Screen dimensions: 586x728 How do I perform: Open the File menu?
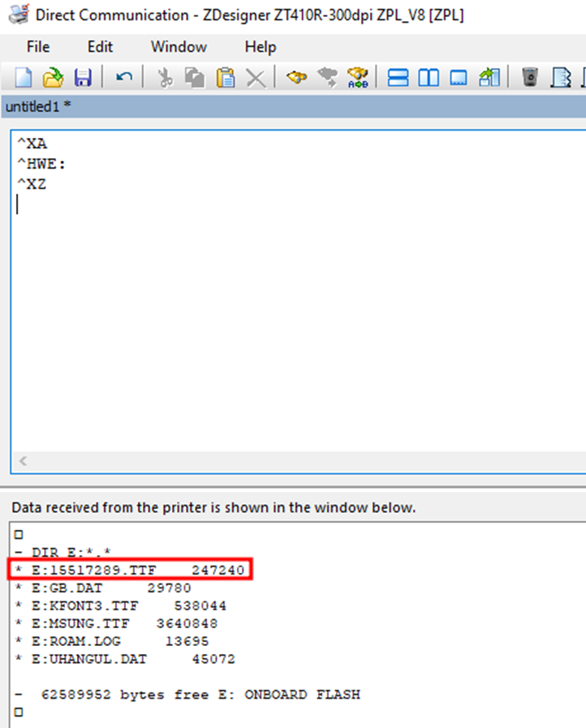coord(38,46)
